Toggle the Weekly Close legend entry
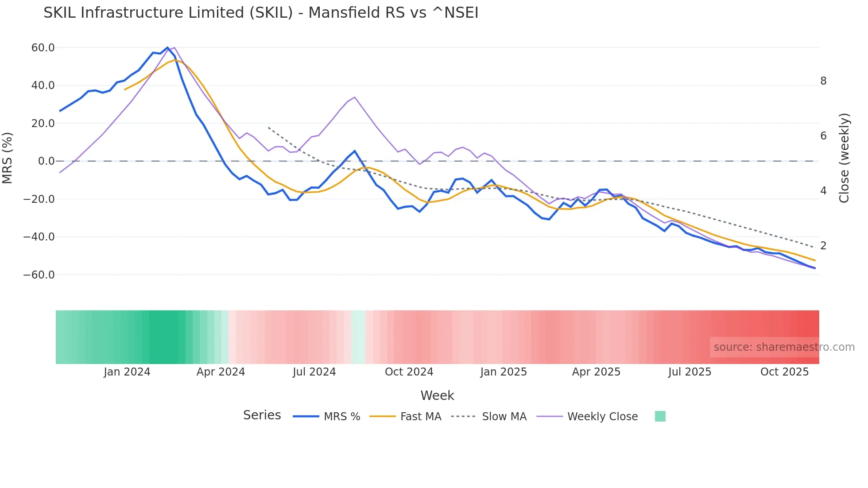Screen dimensions: 868x488 (x=587, y=417)
